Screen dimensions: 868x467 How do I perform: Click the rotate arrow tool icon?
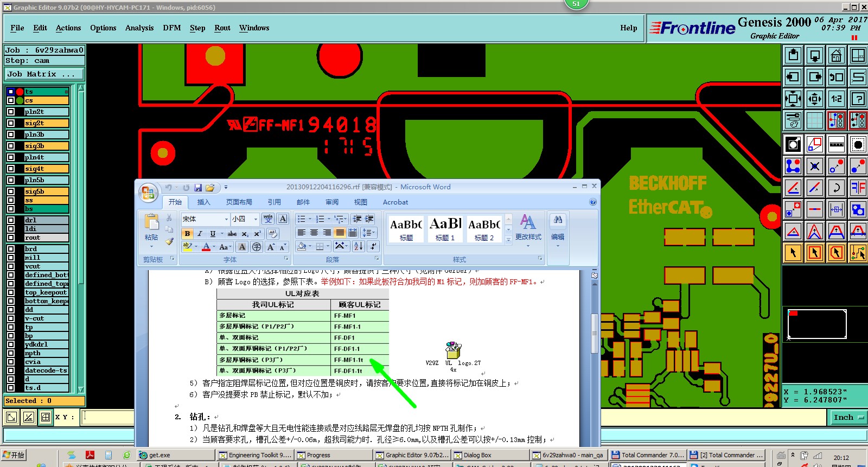coord(837,188)
